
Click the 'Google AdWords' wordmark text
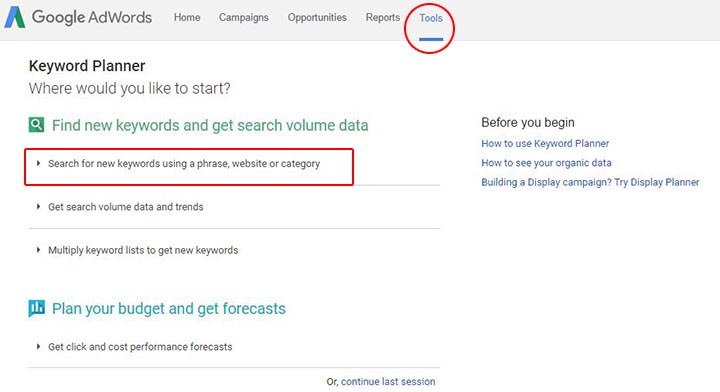coord(92,17)
